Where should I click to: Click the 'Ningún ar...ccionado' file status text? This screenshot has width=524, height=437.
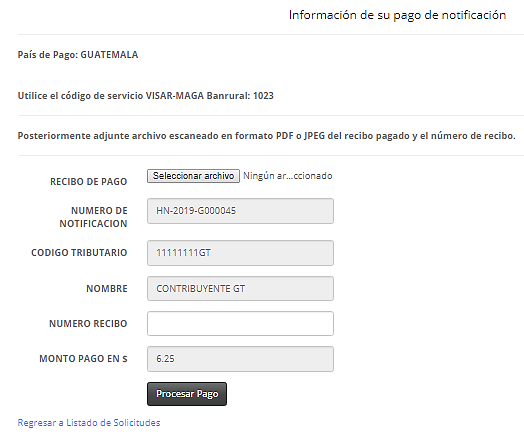pyautogui.click(x=287, y=176)
